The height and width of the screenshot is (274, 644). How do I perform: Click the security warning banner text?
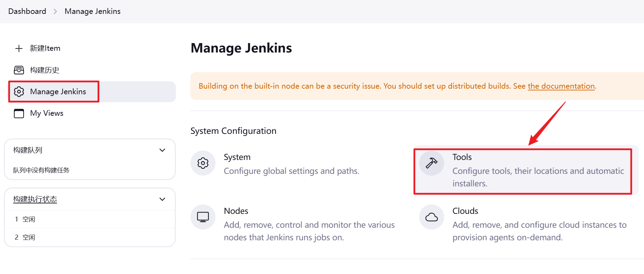tap(398, 86)
